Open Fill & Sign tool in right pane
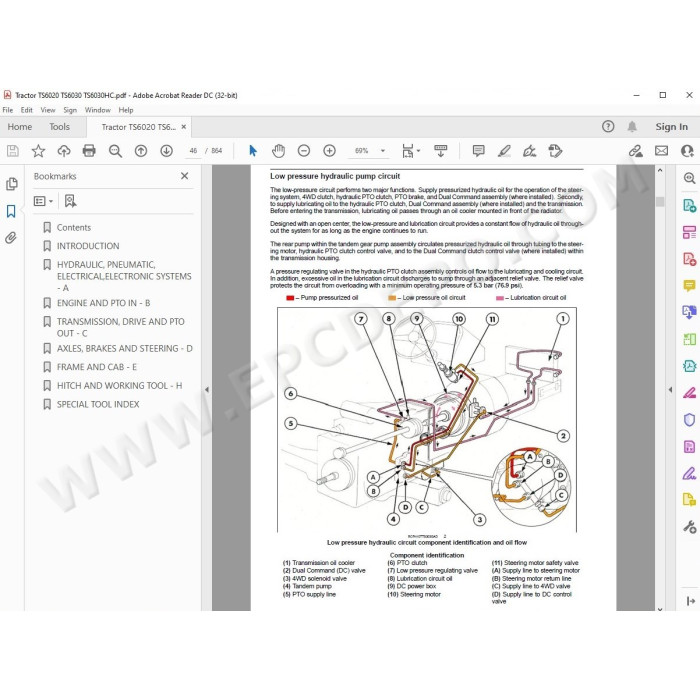 (689, 473)
